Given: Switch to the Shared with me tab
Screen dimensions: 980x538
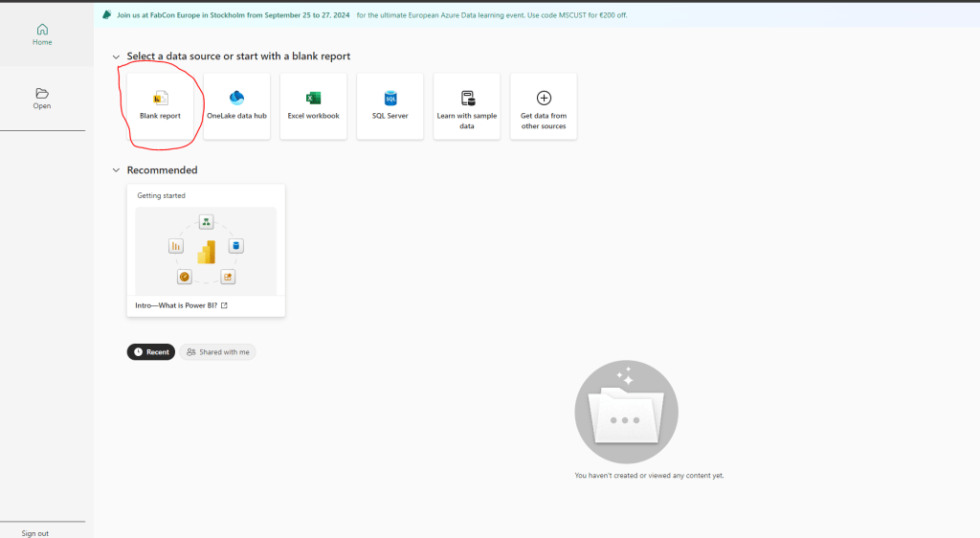Looking at the screenshot, I should [x=217, y=352].
